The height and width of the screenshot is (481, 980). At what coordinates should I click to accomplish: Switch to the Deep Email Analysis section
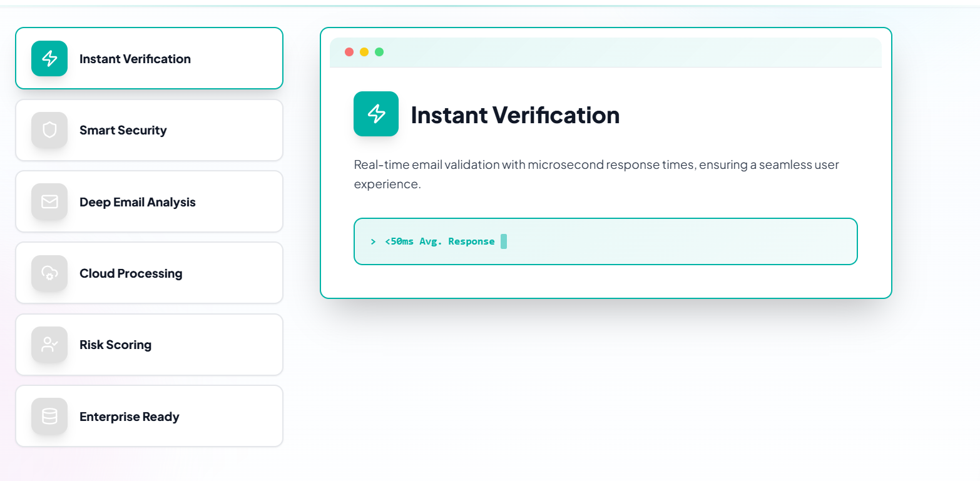149,201
